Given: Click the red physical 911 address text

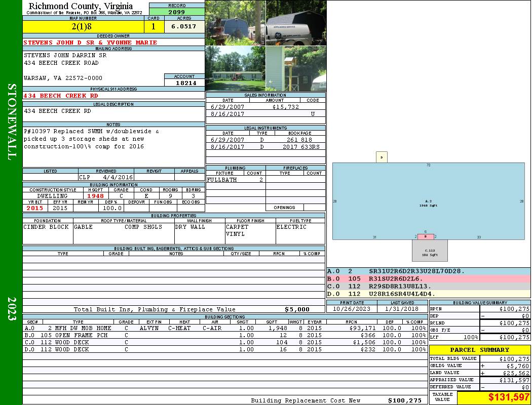Looking at the screenshot, I should pos(61,95).
